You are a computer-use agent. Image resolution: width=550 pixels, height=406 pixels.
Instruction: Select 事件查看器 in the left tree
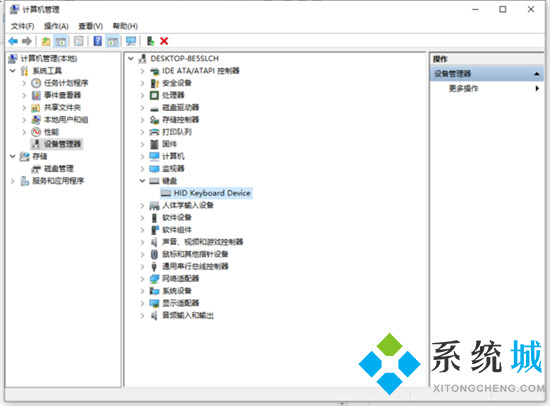tap(62, 95)
